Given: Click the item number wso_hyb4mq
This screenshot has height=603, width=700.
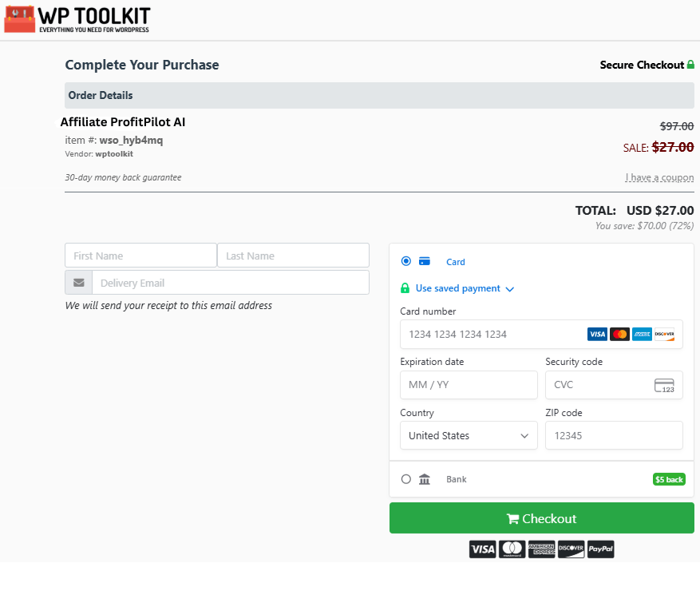Looking at the screenshot, I should [x=131, y=141].
